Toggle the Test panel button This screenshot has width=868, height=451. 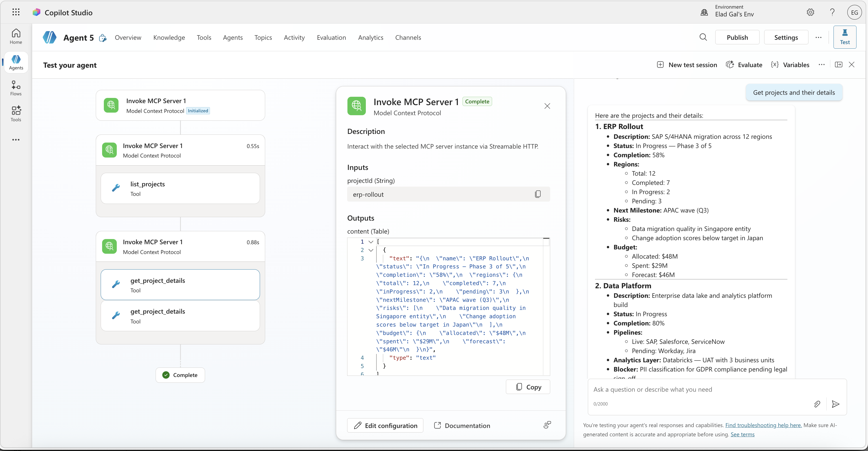[844, 37]
